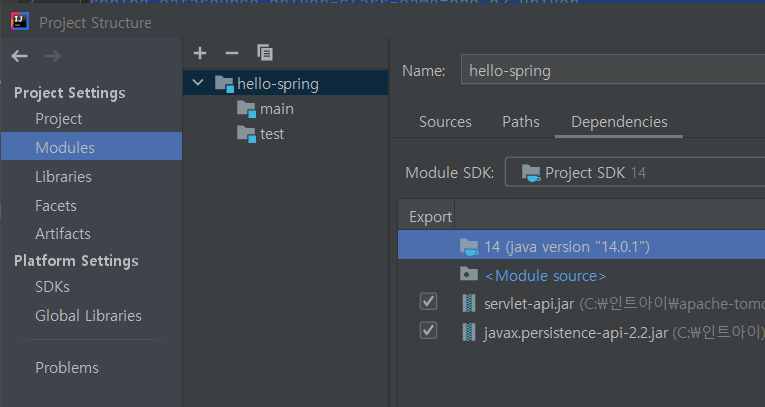
Task: Click the Module source folder icon
Action: pyautogui.click(x=469, y=274)
